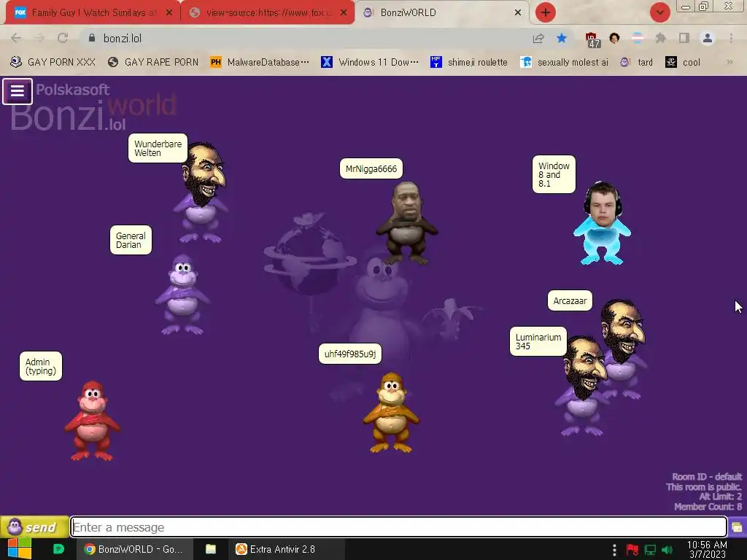The width and height of the screenshot is (747, 560).
Task: Open the round avatar extension icon
Action: [x=614, y=38]
